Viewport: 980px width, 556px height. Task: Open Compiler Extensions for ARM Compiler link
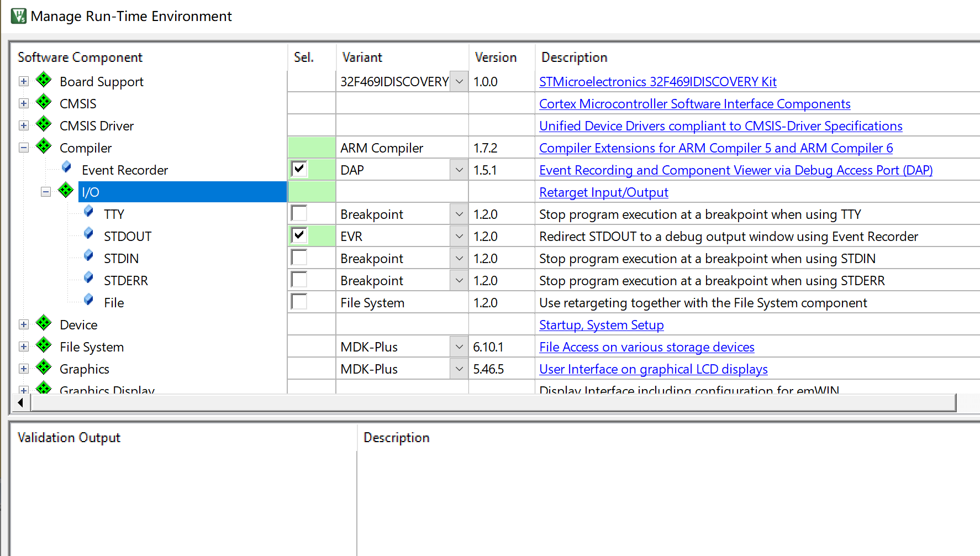(x=715, y=148)
